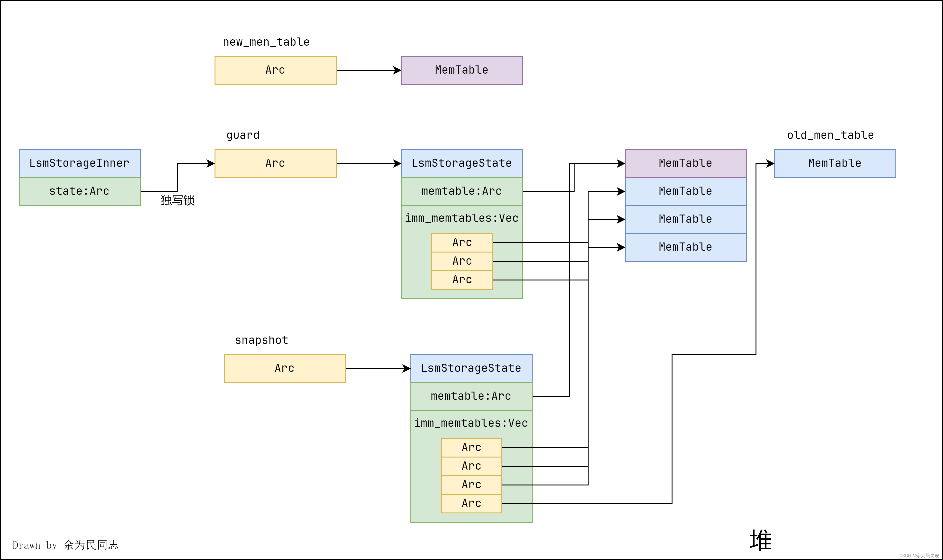Click the snapshot text label
Image resolution: width=943 pixels, height=560 pixels.
[x=261, y=340]
